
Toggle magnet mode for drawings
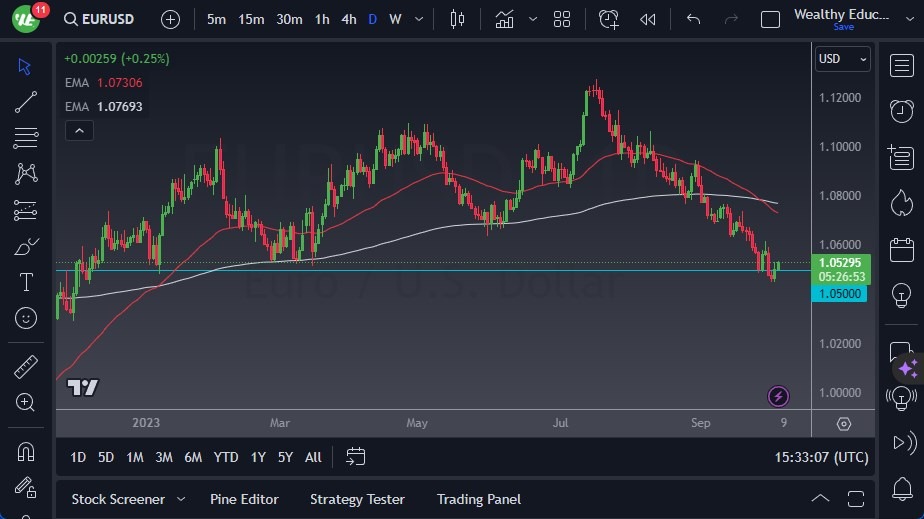pyautogui.click(x=26, y=451)
